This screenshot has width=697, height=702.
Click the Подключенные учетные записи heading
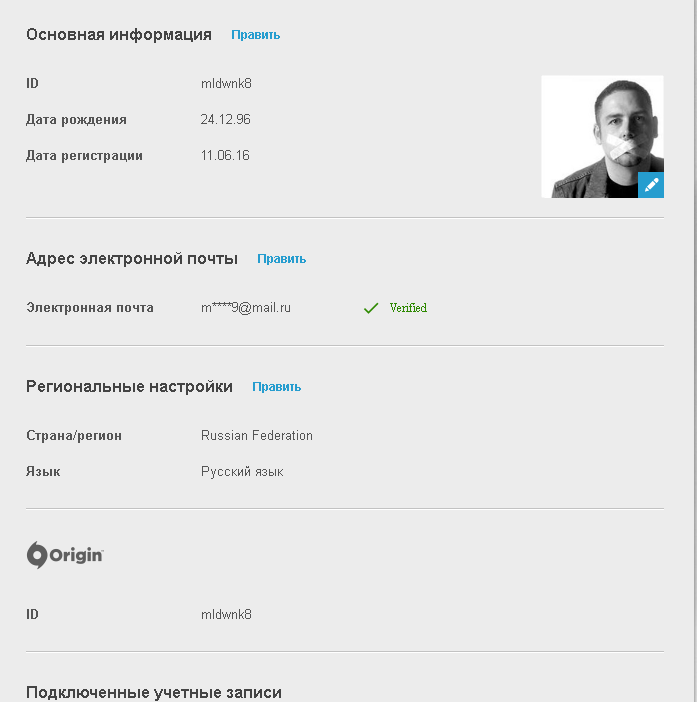click(x=154, y=692)
